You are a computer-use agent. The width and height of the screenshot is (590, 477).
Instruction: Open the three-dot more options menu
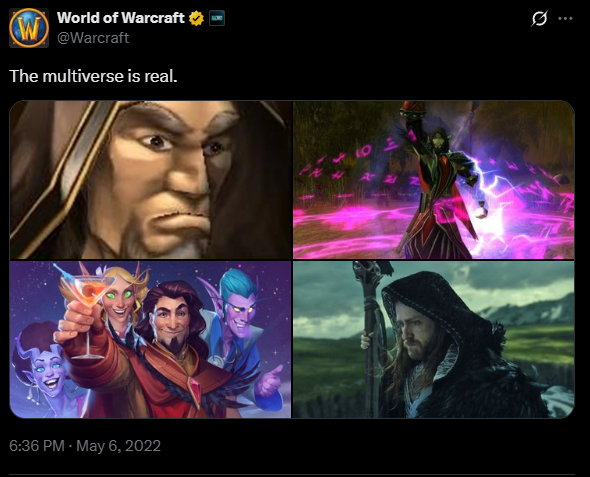click(x=566, y=18)
